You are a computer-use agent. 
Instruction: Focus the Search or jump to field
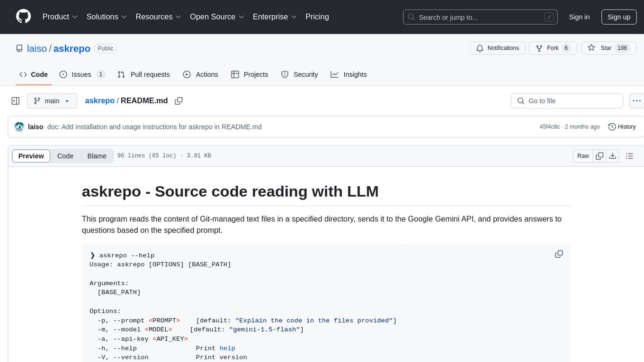click(x=480, y=17)
